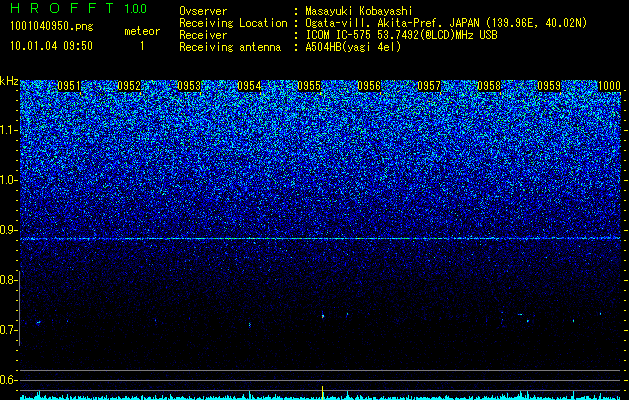Click the 1000 time marker
Screen dimensions: 629x400
point(609,86)
